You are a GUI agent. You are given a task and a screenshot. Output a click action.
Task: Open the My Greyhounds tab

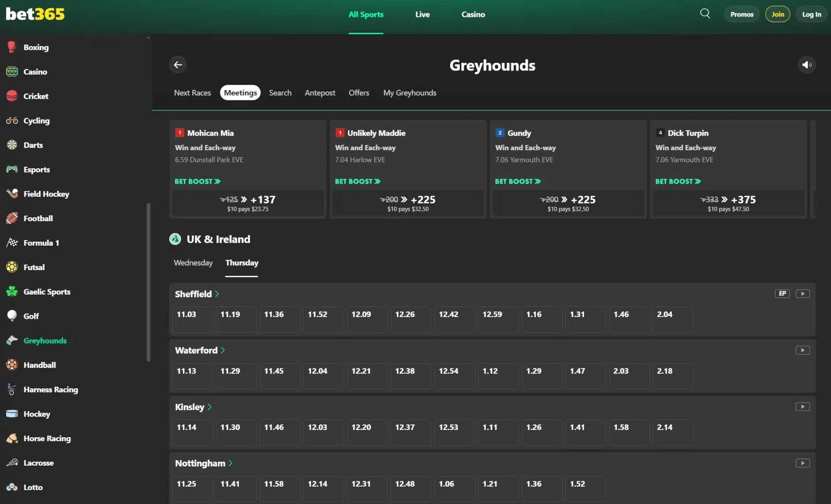point(410,93)
